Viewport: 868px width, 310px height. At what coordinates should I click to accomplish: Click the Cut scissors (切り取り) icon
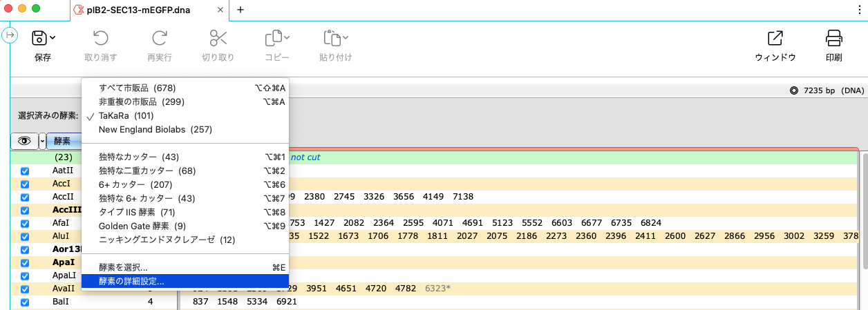click(x=218, y=38)
